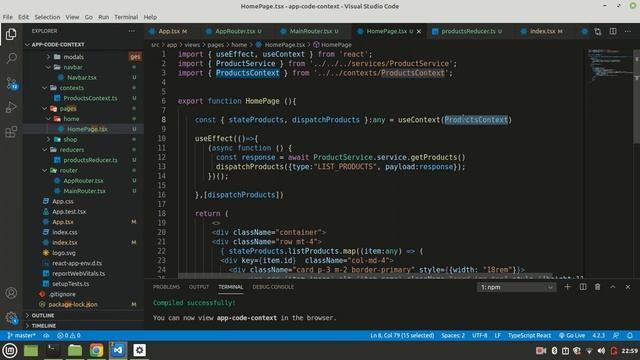Screen dimensions: 640x360
Task: Switch to the productsReducer.ts editor tab
Action: point(468,31)
